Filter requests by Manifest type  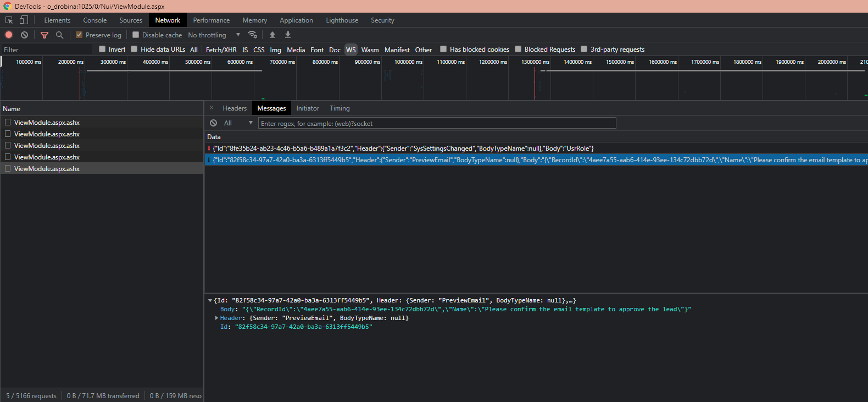coord(397,49)
